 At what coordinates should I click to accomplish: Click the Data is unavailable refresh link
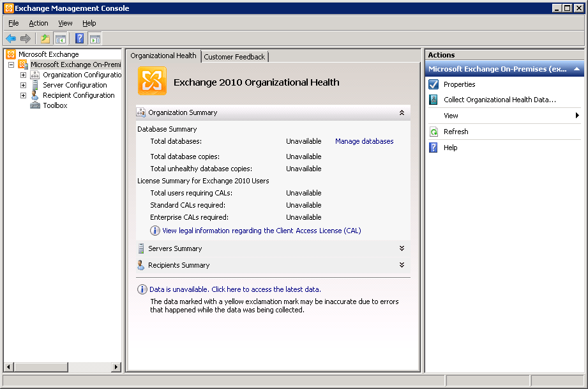point(235,289)
